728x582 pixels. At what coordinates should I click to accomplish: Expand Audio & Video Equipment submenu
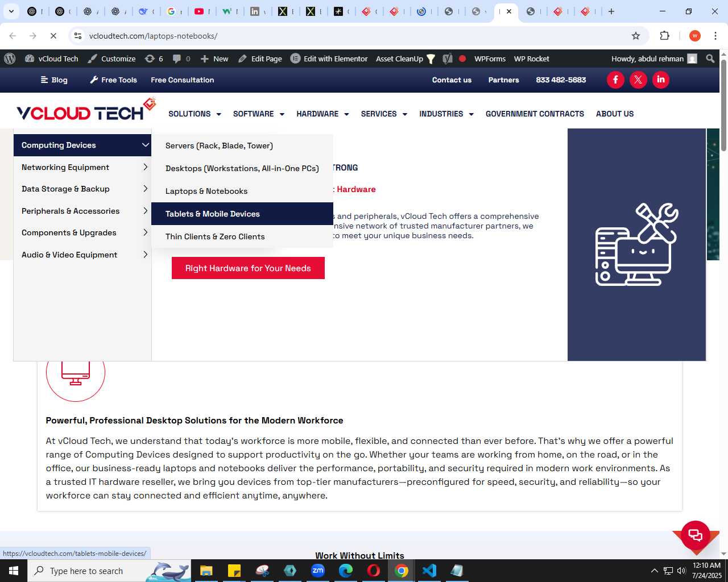82,255
